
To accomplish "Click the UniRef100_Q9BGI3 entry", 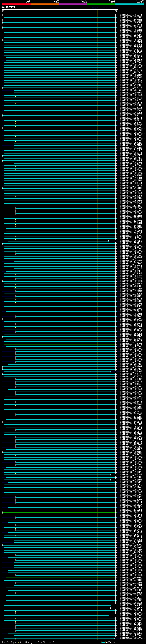I will coord(131,118).
